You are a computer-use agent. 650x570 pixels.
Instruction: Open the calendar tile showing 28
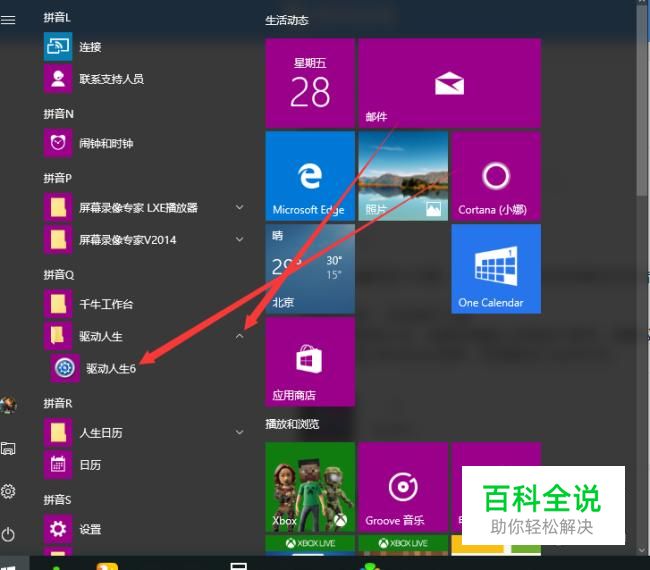tap(310, 83)
